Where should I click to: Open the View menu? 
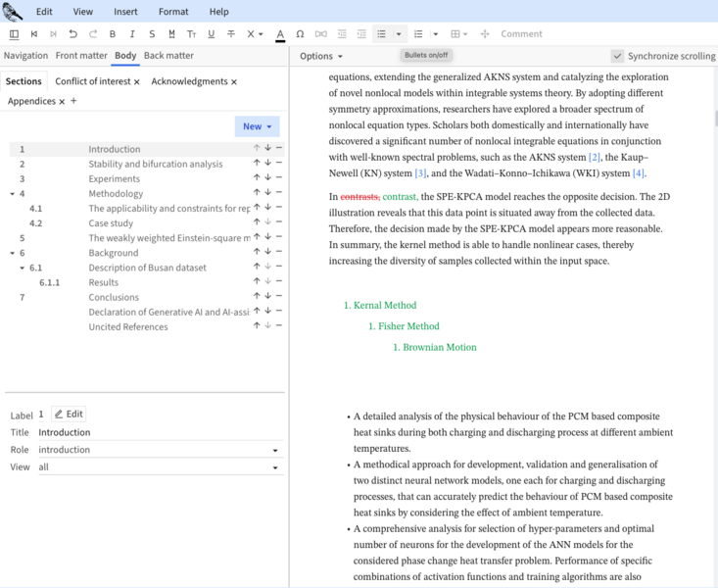pos(83,12)
